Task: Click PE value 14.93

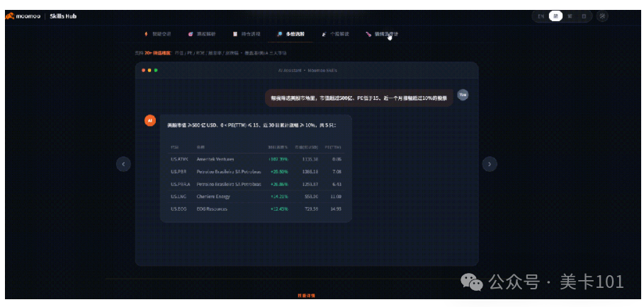Action: (x=336, y=209)
